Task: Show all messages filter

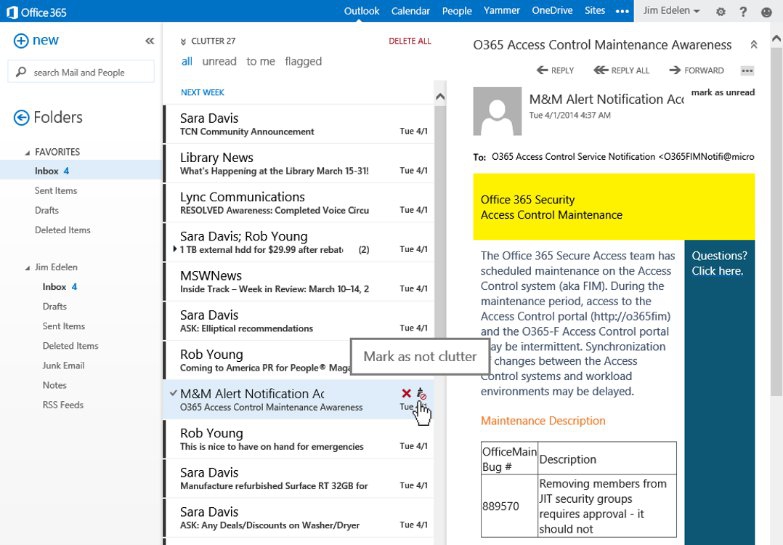Action: pos(187,61)
